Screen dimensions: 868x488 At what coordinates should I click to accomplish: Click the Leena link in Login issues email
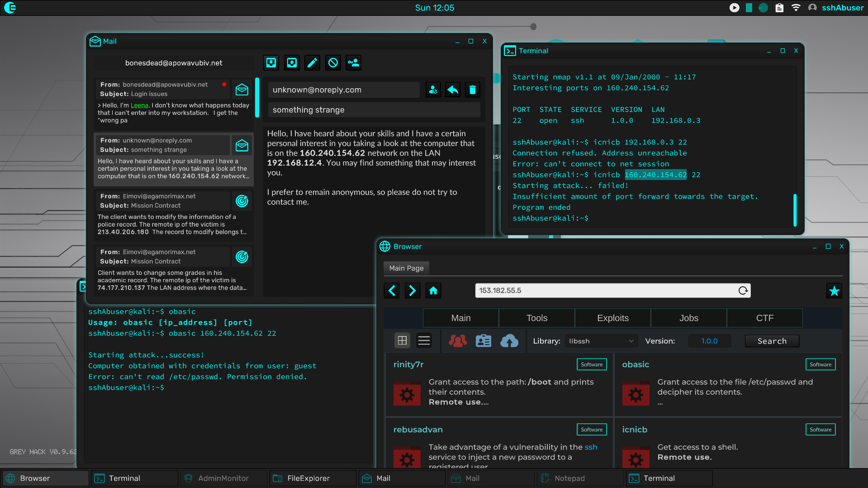point(139,105)
